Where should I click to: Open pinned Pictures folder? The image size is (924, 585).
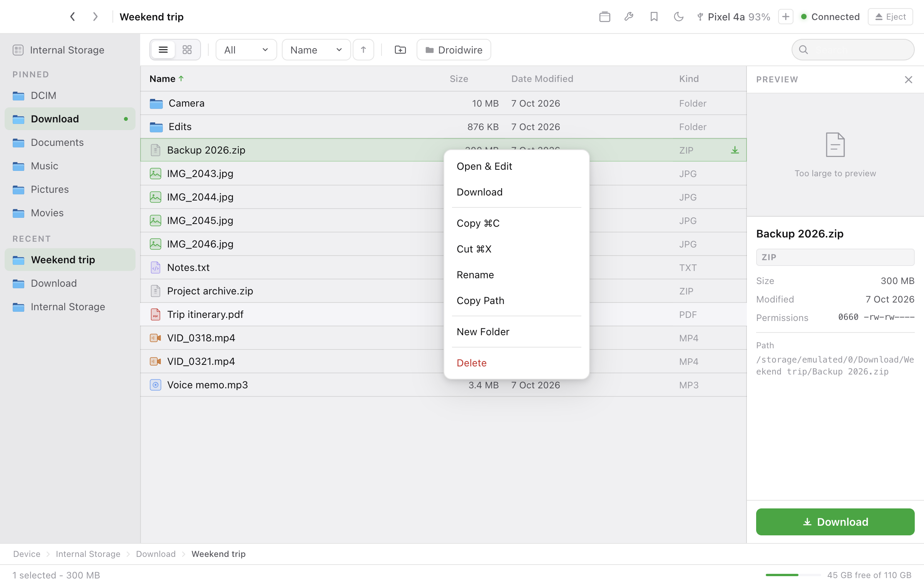coord(70,189)
